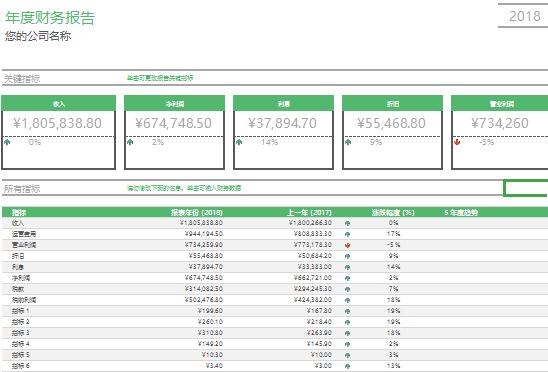Screen dimensions: 548x372
Task: Click the red down arrow in 营业利润 card
Action: (x=457, y=142)
